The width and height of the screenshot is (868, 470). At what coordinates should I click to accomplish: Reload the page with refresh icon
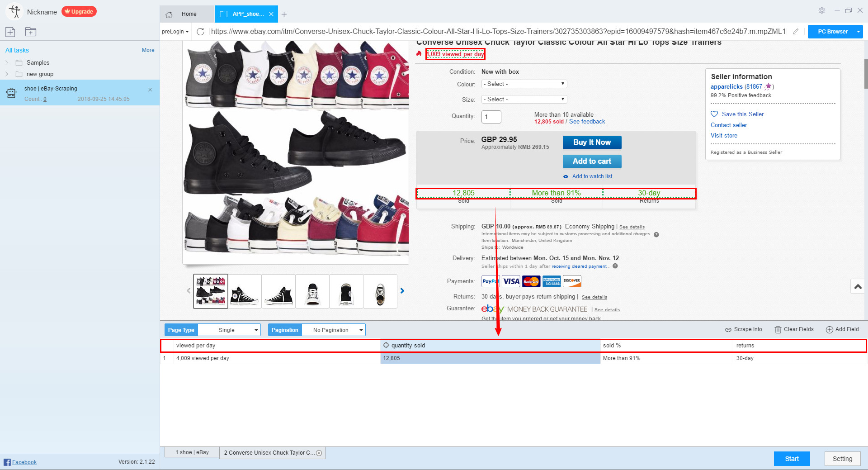[x=201, y=32]
